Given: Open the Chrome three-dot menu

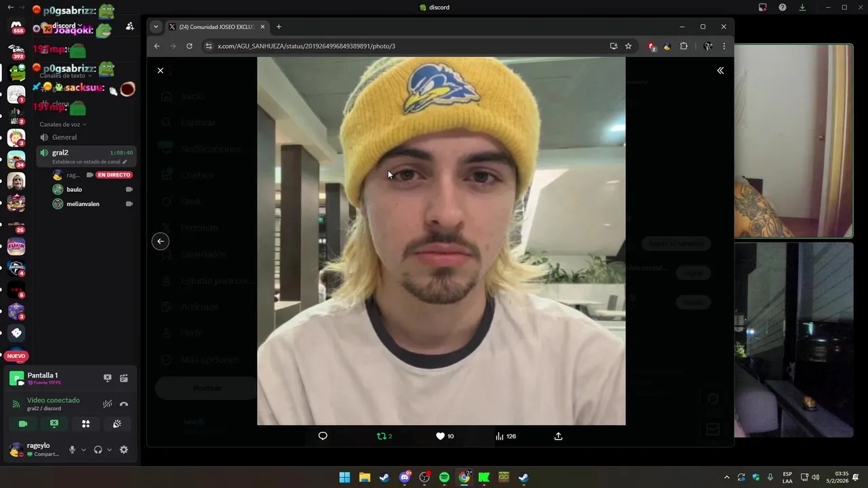Looking at the screenshot, I should [x=724, y=46].
